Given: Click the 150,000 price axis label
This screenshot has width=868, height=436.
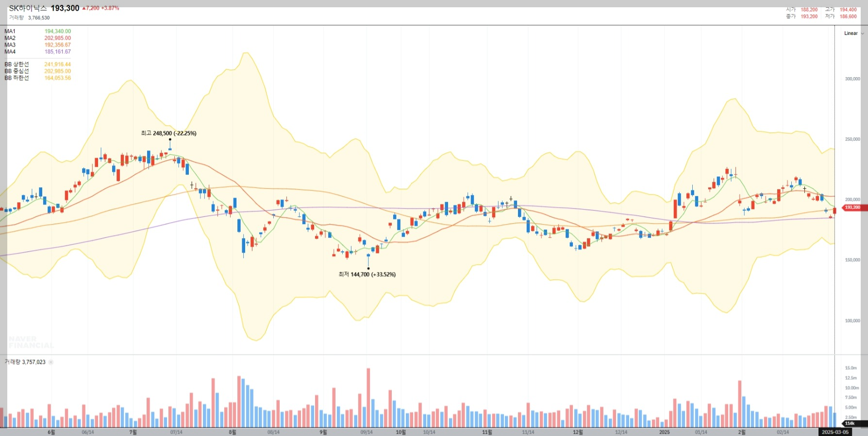Looking at the screenshot, I should click(852, 260).
